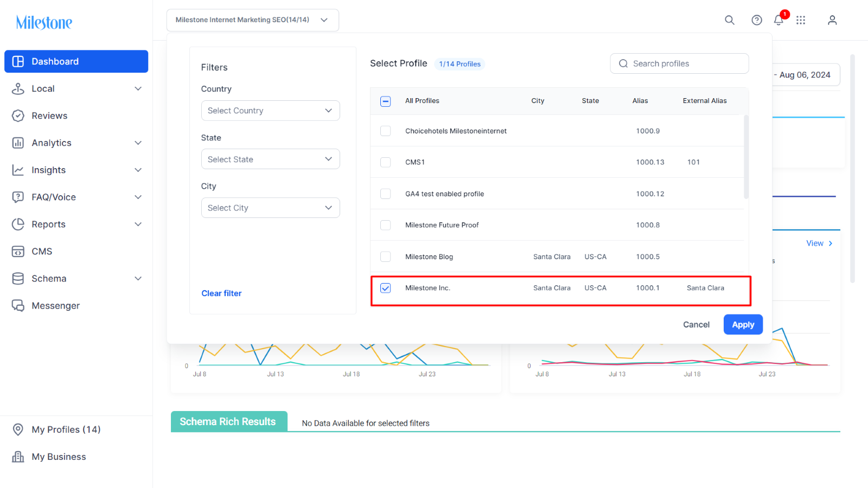Click the Schema database icon
Screen dimensions: 868x488
18,278
